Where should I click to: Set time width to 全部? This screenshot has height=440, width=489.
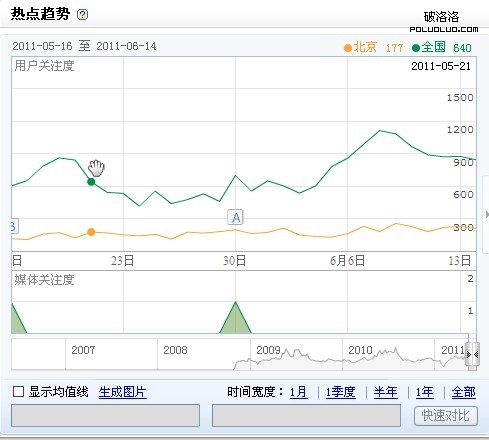(464, 392)
